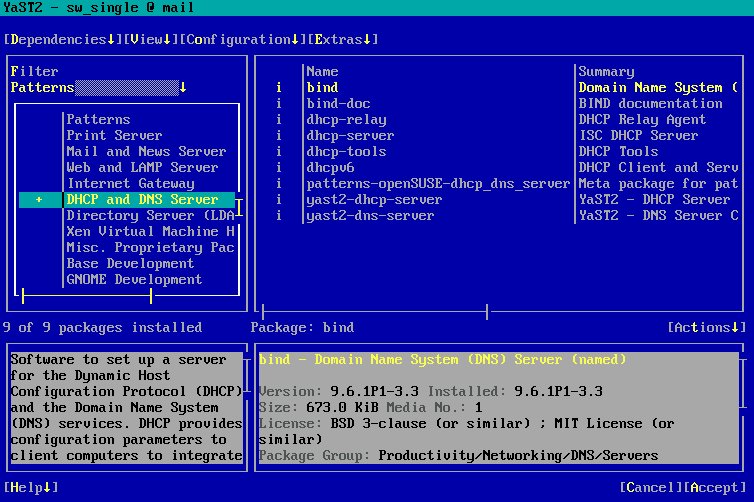Select the yast2-dns-server package name
The height and width of the screenshot is (502, 754).
(370, 215)
